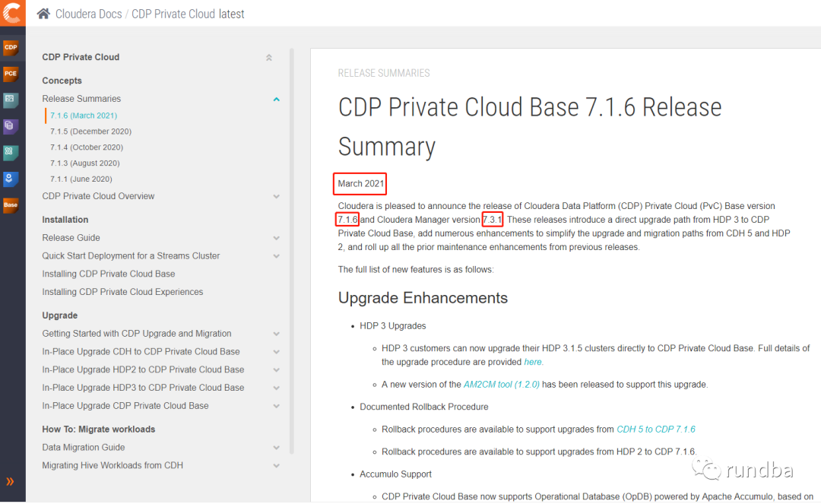821x504 pixels.
Task: Open Data Migration Guide entry
Action: 84,448
